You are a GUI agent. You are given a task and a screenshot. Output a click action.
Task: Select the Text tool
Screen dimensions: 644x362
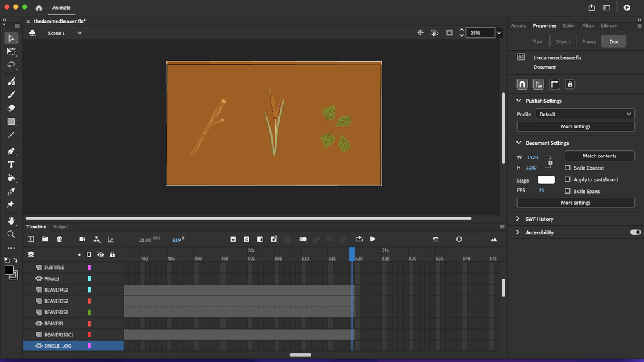coord(11,165)
